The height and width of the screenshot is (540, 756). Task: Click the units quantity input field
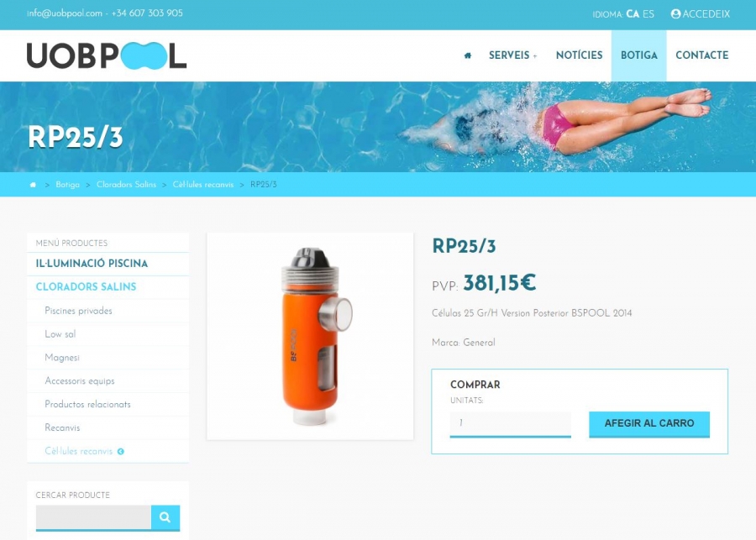[x=510, y=424]
